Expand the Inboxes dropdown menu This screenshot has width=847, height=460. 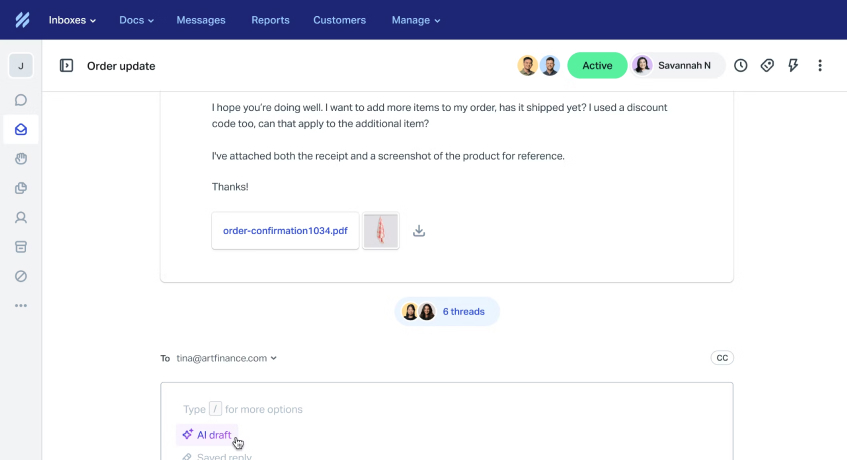[72, 20]
